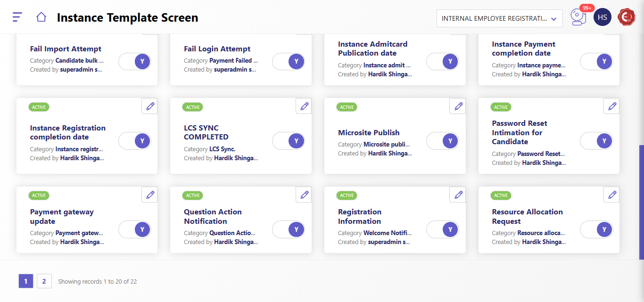644x302 pixels.
Task: Edit the Resource Allocation Request template
Action: (612, 195)
